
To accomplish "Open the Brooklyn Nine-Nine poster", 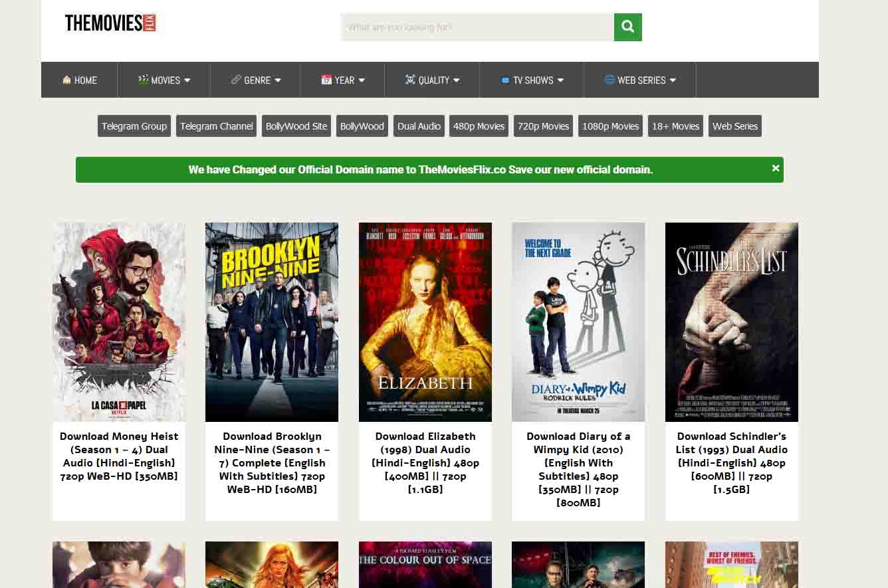I will 272,322.
